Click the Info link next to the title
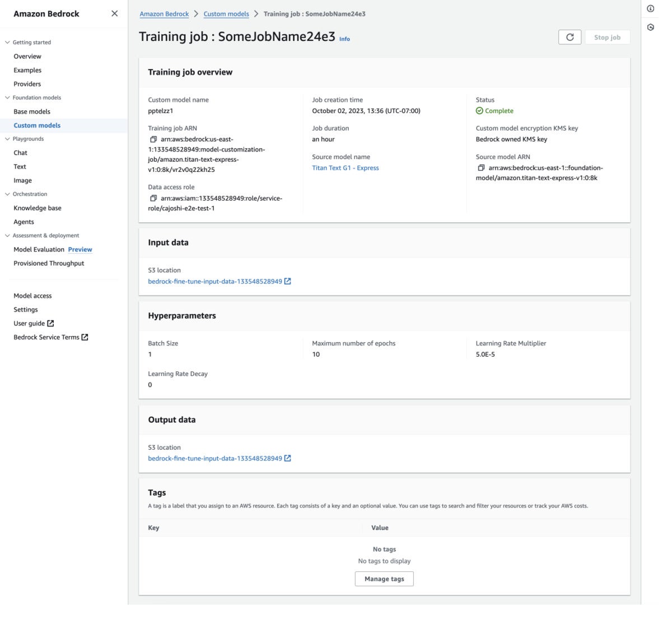 pyautogui.click(x=344, y=39)
